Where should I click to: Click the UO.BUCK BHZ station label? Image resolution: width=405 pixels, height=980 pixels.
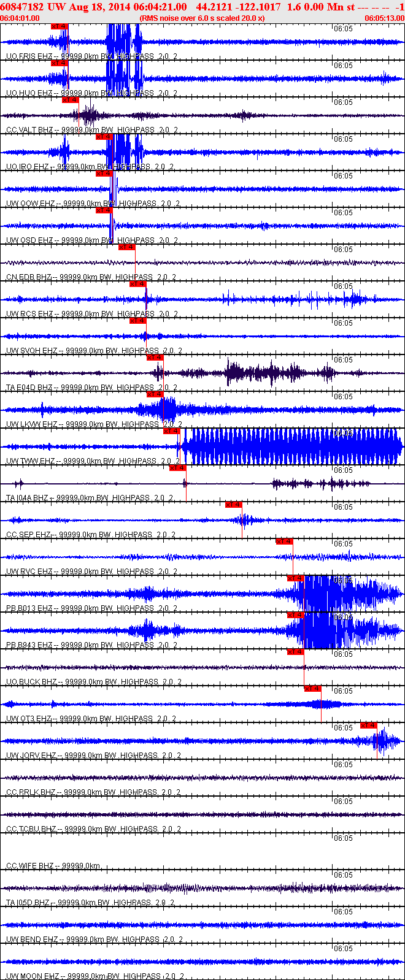coord(32,682)
